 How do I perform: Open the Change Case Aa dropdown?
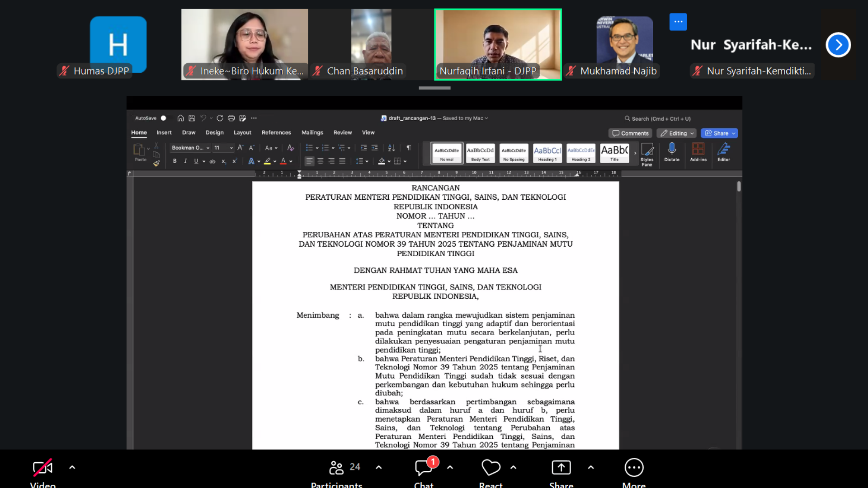[x=271, y=148]
